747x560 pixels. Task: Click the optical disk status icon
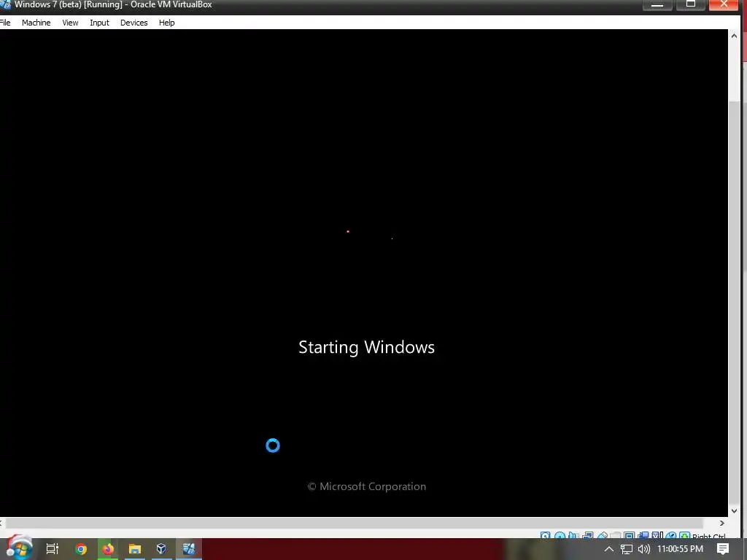560,535
